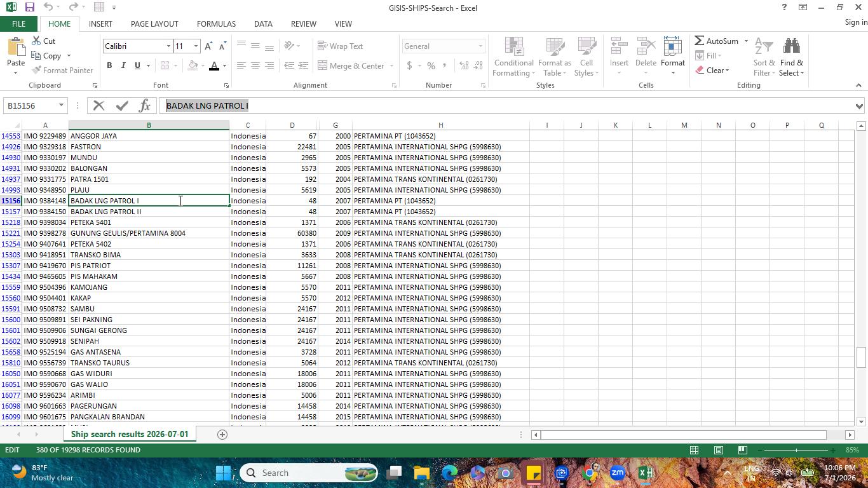Viewport: 868px width, 488px height.
Task: Confirm the cell entry with the checkmark
Action: point(122,105)
